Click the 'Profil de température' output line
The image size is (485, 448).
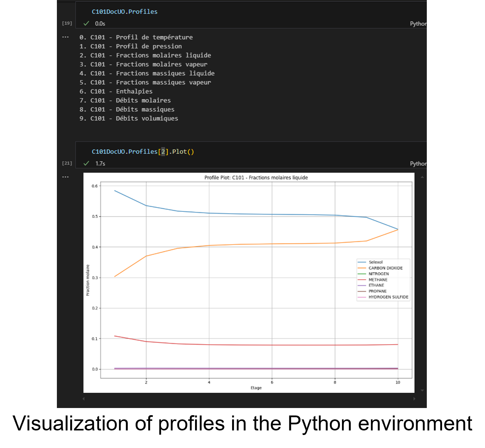pos(136,37)
